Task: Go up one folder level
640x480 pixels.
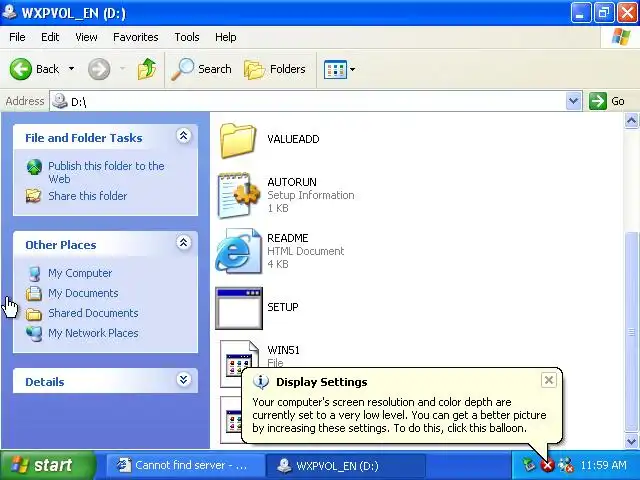Action: (x=147, y=69)
